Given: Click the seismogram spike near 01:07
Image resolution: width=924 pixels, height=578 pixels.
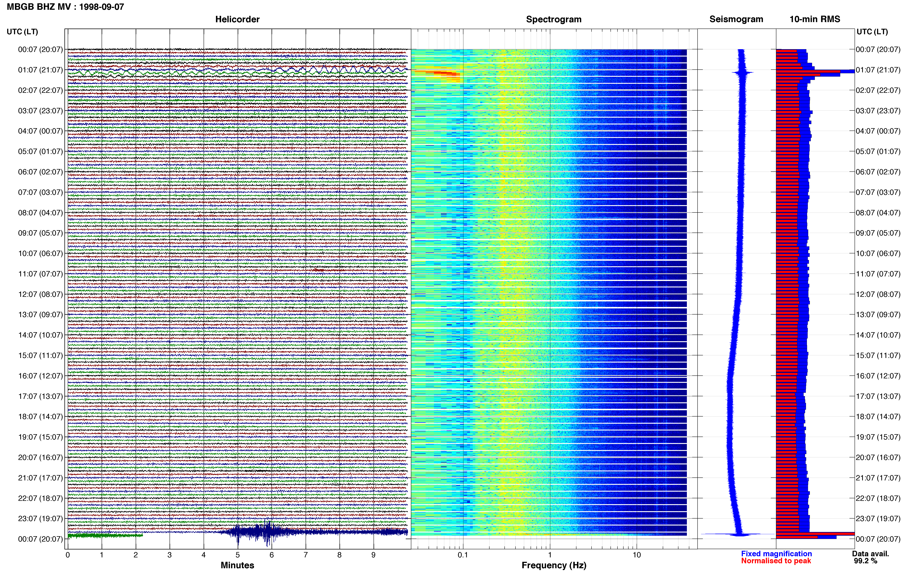Looking at the screenshot, I should click(x=742, y=72).
